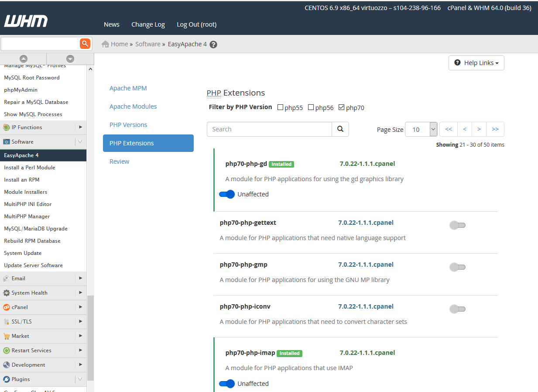Expand Restart Services using its arrow
Viewport: 538px width, 392px height.
tap(80, 351)
